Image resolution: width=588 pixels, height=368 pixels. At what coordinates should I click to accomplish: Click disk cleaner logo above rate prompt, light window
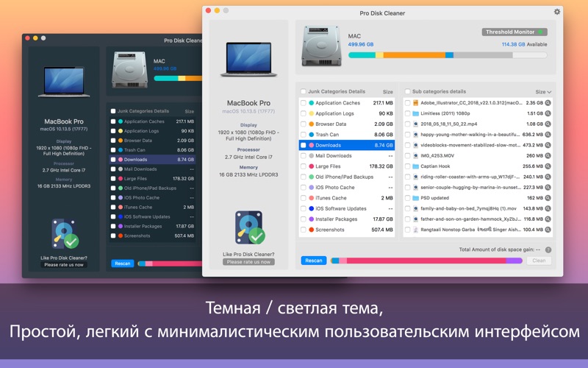249,227
